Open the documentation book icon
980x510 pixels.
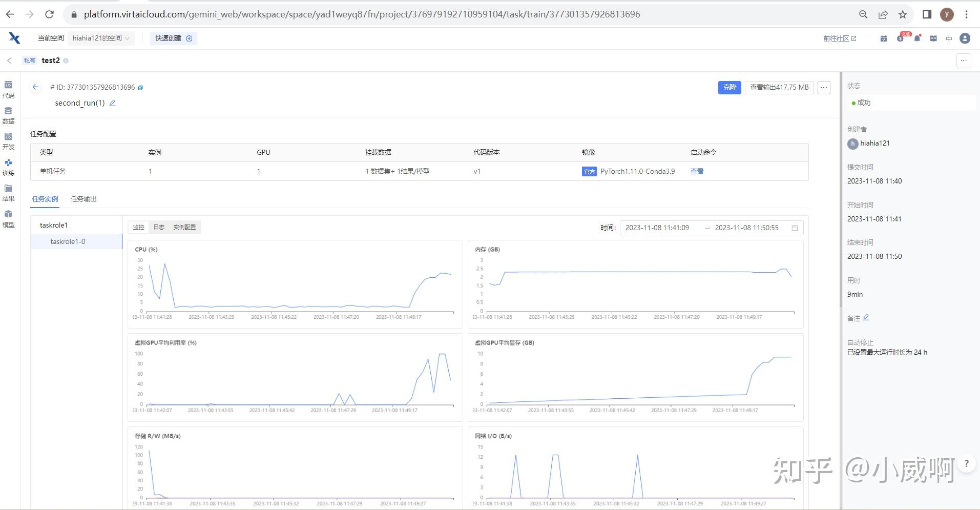933,38
